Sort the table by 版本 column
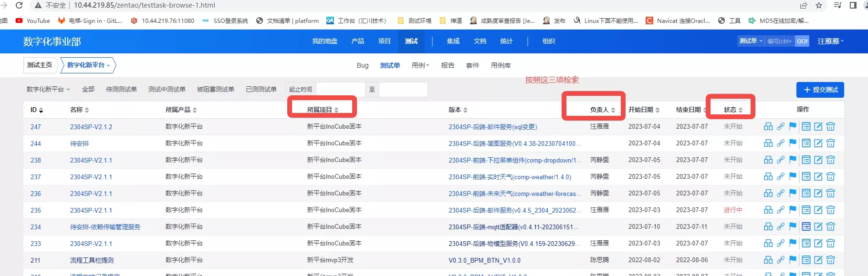Screen dimensions: 868x276 [458, 110]
